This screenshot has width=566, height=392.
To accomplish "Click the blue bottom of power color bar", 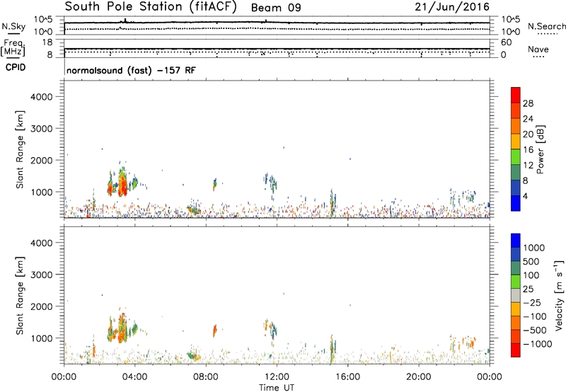I will click(516, 203).
